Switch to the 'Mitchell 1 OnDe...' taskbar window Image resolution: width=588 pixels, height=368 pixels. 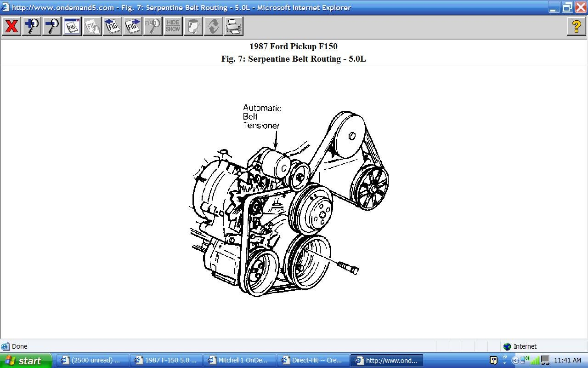[x=240, y=361]
